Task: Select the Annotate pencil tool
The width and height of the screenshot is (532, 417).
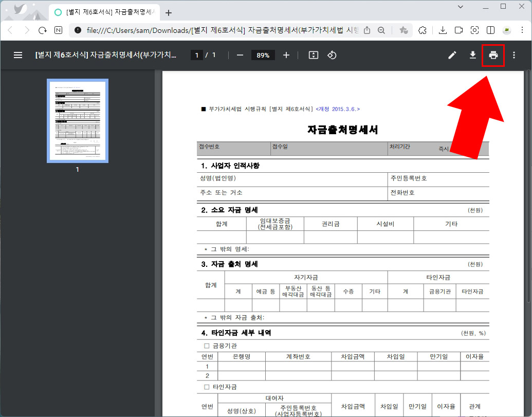Action: click(x=452, y=55)
